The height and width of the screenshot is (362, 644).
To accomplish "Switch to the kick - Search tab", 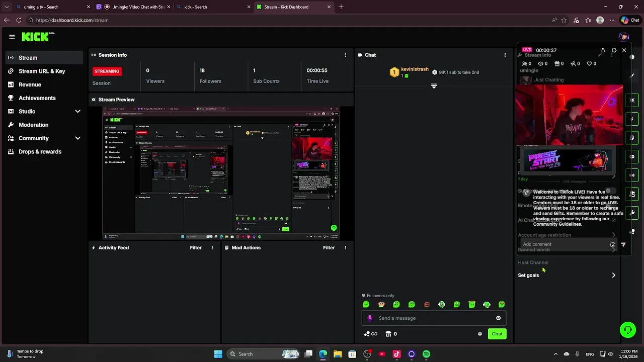I will [x=214, y=7].
